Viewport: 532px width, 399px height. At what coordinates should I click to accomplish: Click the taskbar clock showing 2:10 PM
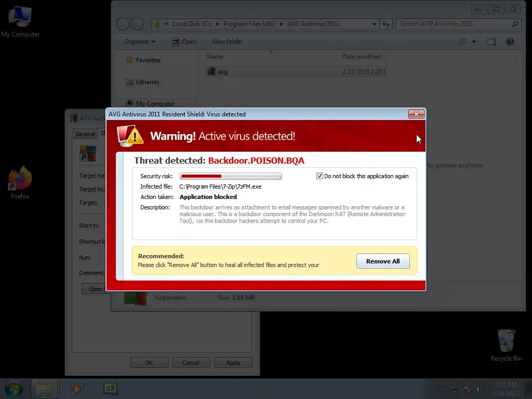point(506,389)
